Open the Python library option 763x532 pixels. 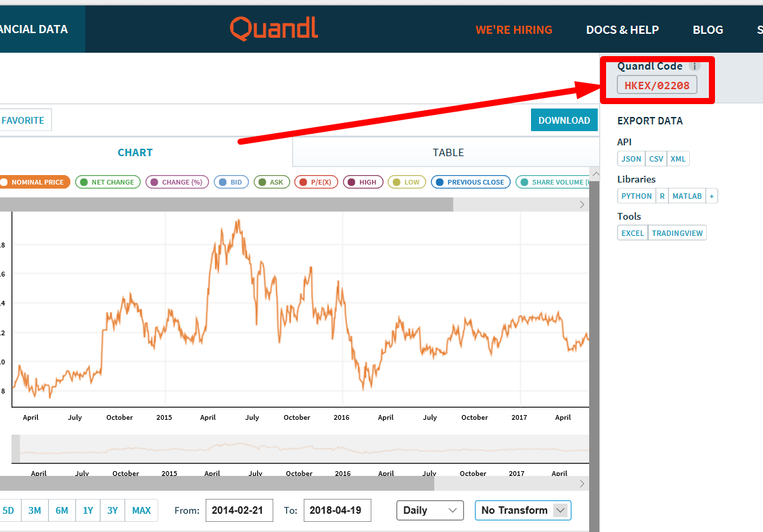[637, 196]
